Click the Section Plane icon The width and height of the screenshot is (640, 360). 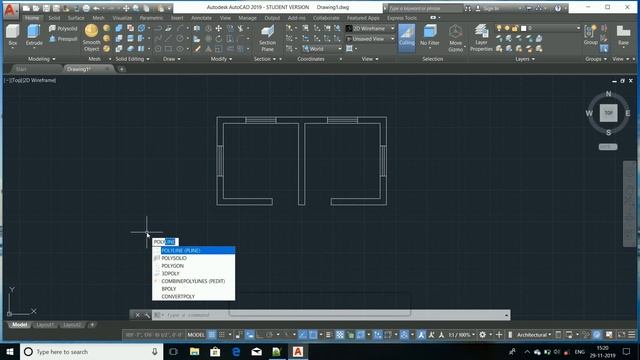[x=267, y=32]
